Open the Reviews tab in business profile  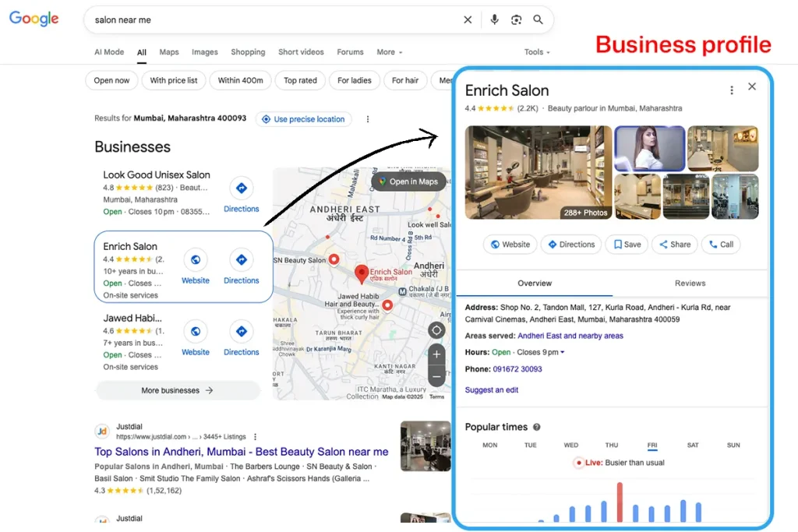pos(690,284)
